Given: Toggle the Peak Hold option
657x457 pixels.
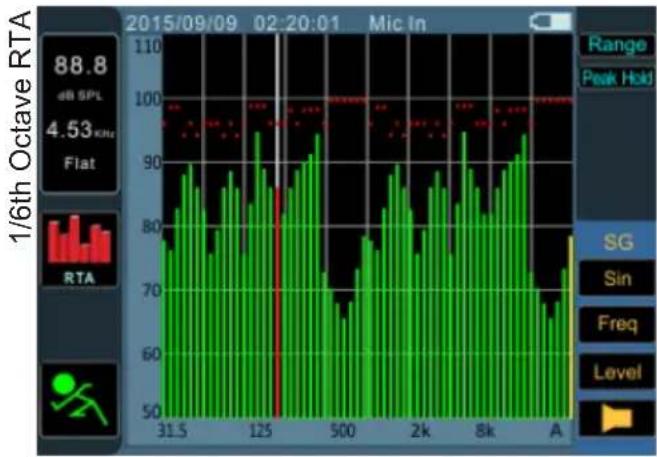Looking at the screenshot, I should [617, 78].
